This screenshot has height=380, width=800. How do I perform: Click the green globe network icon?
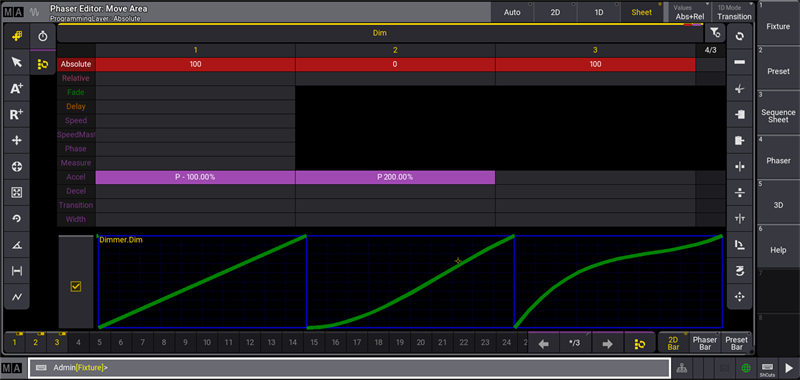point(746,368)
